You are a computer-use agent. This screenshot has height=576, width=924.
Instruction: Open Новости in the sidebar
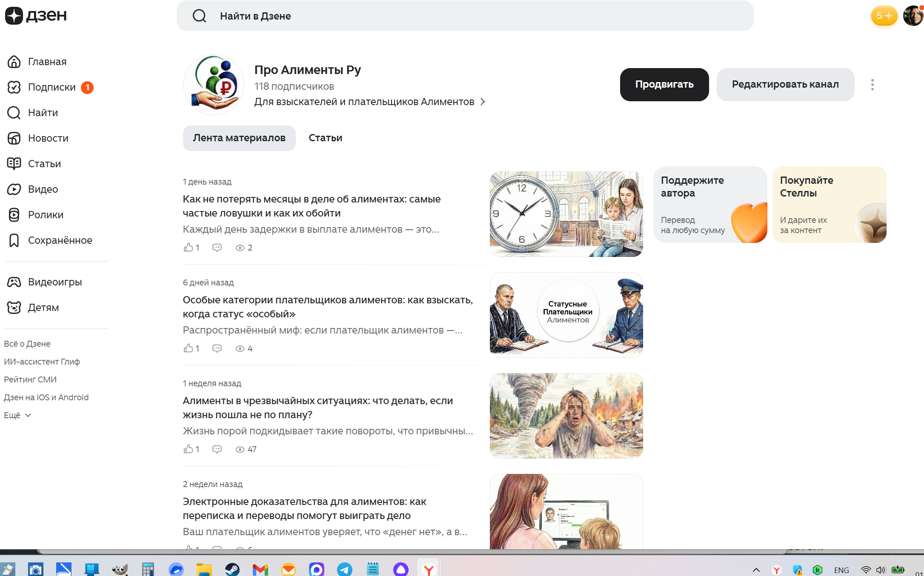click(38, 138)
